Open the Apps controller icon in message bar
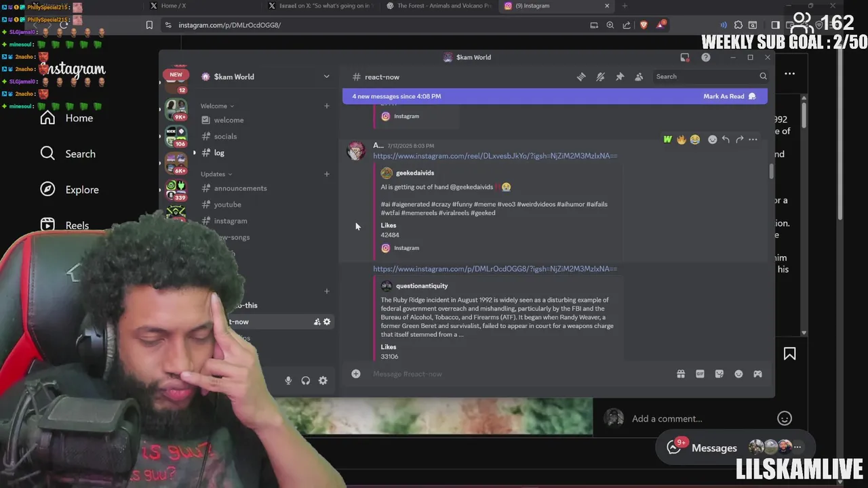 click(757, 374)
